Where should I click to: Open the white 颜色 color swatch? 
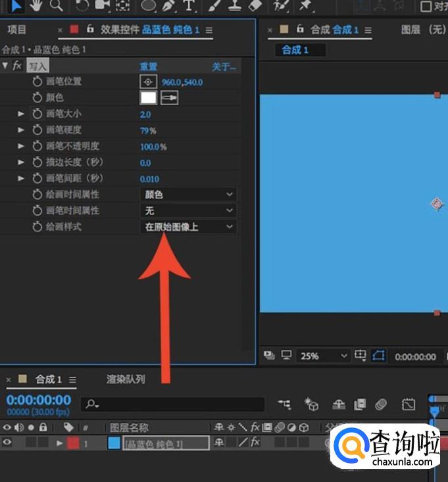coord(148,98)
